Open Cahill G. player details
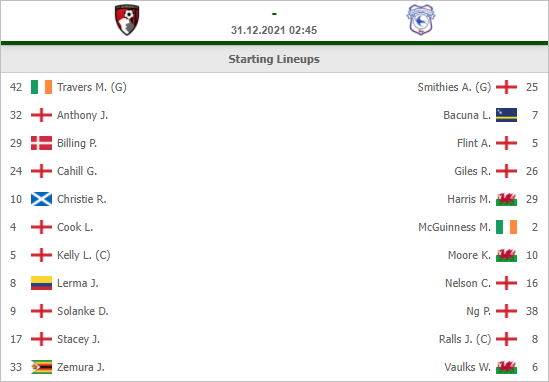This screenshot has height=382, width=549. click(77, 171)
